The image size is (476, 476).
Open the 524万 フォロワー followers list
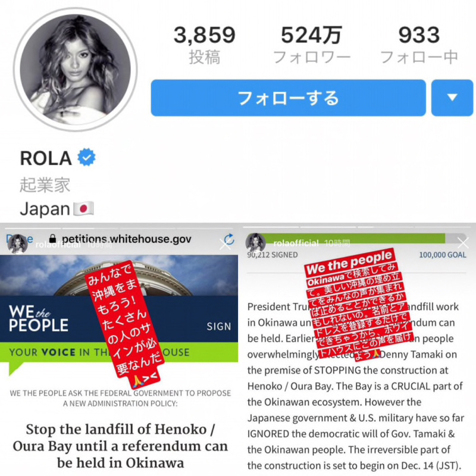(312, 45)
